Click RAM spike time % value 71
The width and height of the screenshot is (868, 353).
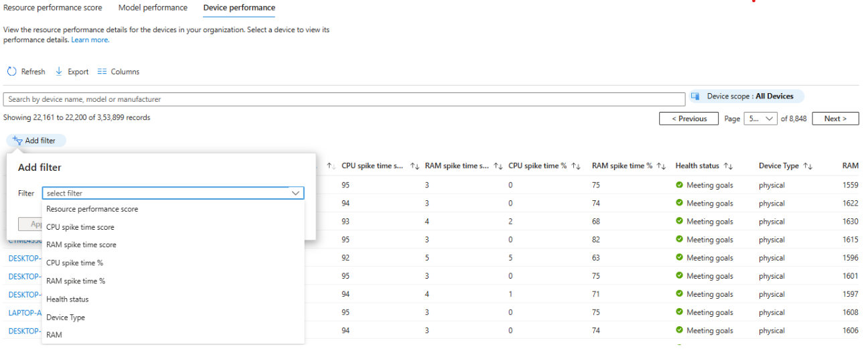click(x=596, y=294)
